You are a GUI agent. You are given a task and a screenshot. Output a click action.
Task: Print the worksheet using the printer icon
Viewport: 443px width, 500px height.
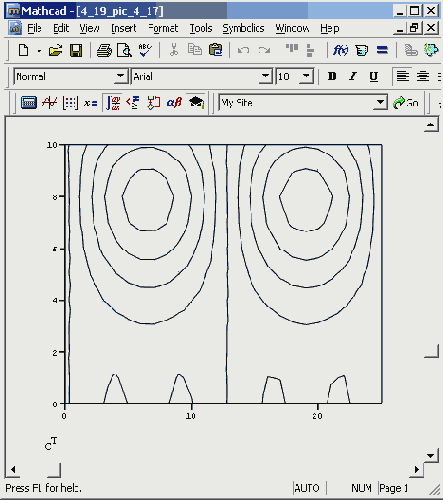[104, 50]
